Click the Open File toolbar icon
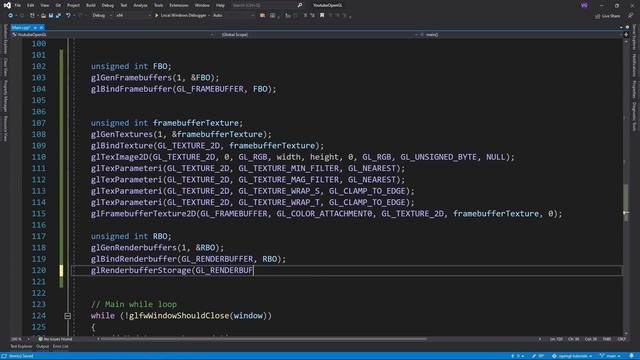640x360 pixels. 43,16
